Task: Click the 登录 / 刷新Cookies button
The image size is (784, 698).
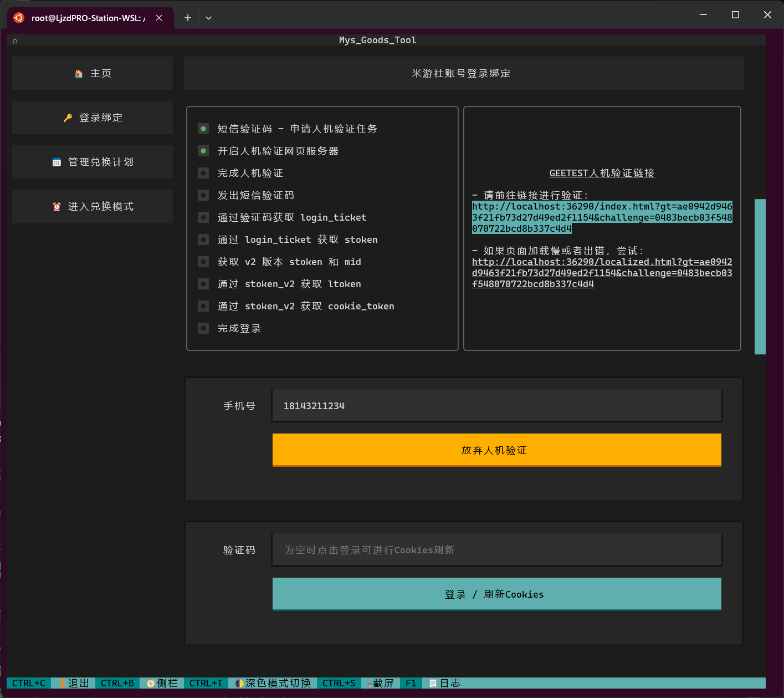Action: pyautogui.click(x=496, y=594)
